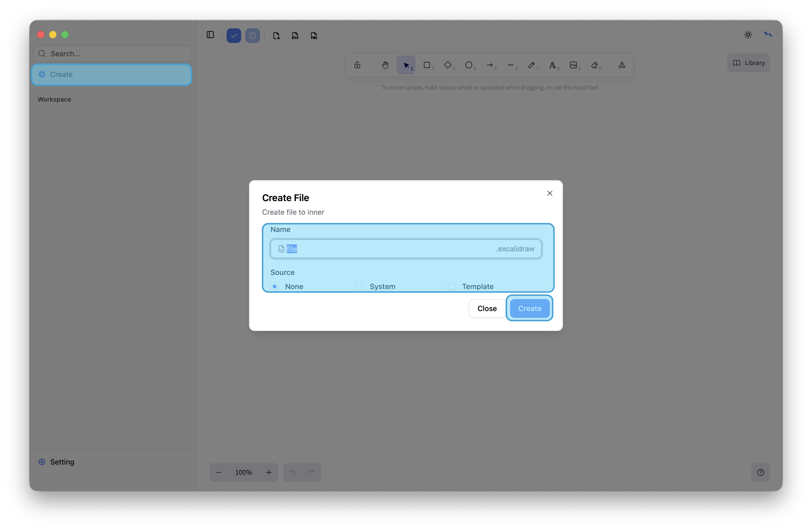This screenshot has height=530, width=812.
Task: Click the Export to SVG icon
Action: 295,36
